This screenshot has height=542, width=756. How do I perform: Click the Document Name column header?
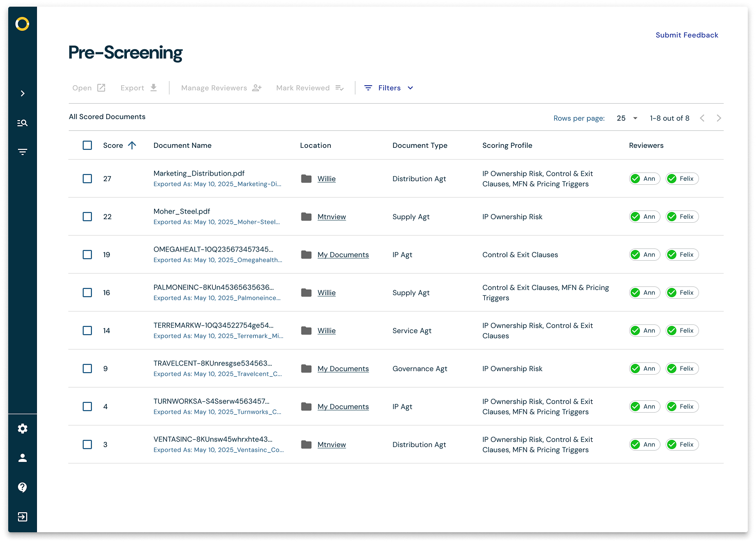click(x=182, y=145)
